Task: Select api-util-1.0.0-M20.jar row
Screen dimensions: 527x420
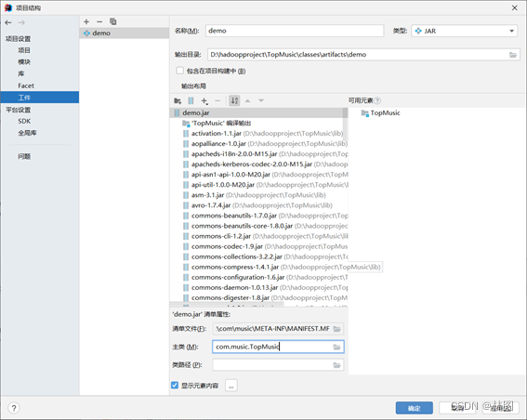Action: point(258,185)
